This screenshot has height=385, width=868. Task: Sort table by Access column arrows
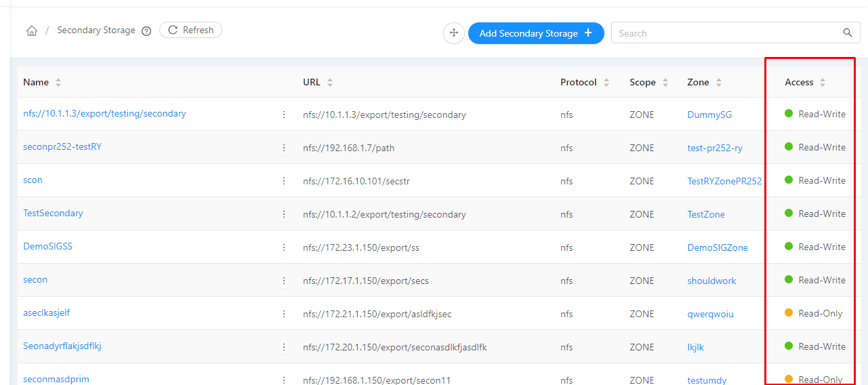click(x=823, y=83)
